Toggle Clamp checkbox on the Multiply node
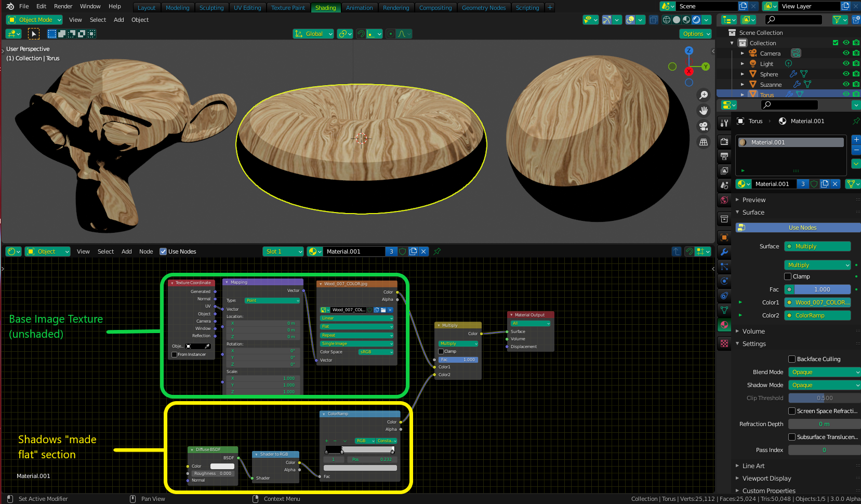 pyautogui.click(x=441, y=351)
